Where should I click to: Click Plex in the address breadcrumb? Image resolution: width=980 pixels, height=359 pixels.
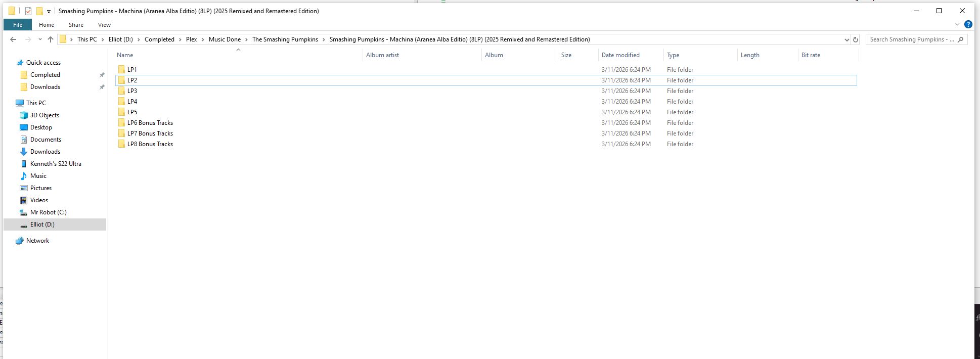[x=192, y=39]
